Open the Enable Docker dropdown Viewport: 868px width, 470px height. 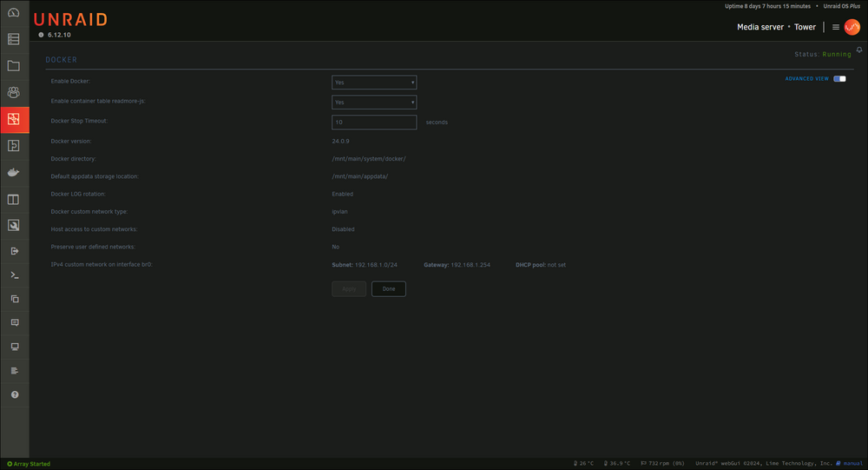coord(374,83)
